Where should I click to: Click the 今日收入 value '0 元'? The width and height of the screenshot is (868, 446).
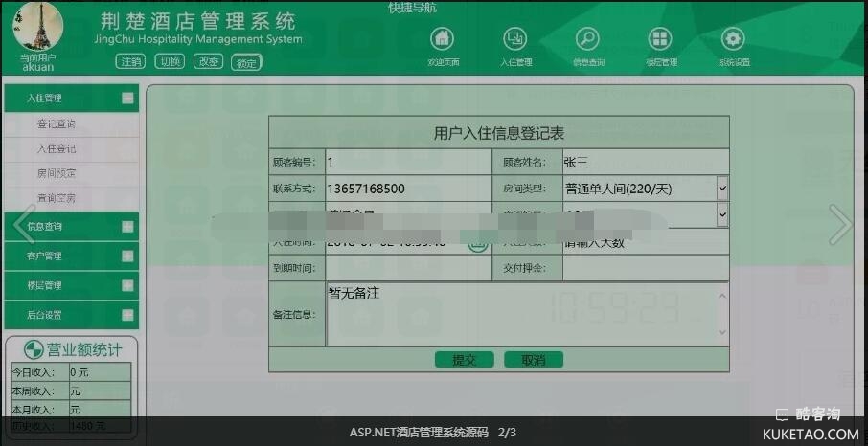pyautogui.click(x=80, y=373)
